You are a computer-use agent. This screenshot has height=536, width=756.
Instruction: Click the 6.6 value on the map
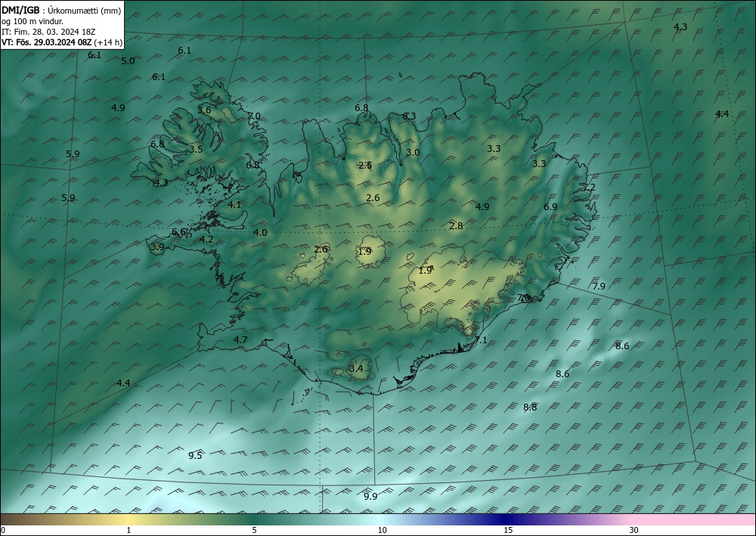(x=178, y=232)
